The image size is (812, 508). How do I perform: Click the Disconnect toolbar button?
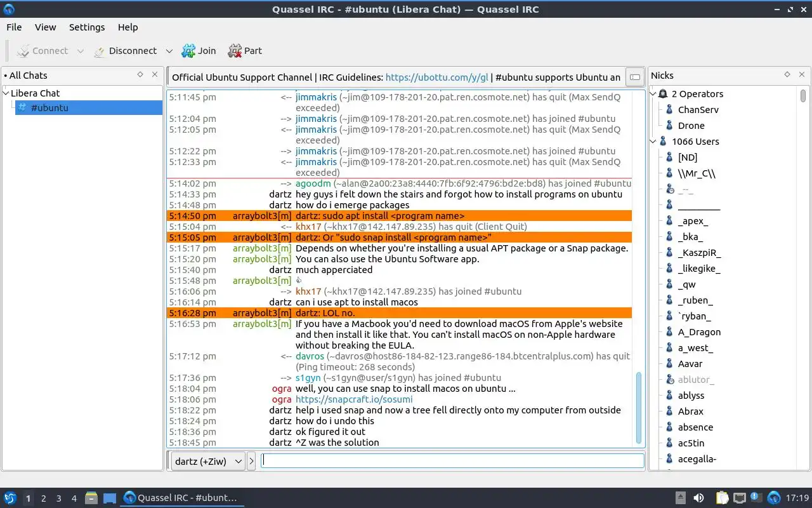126,51
